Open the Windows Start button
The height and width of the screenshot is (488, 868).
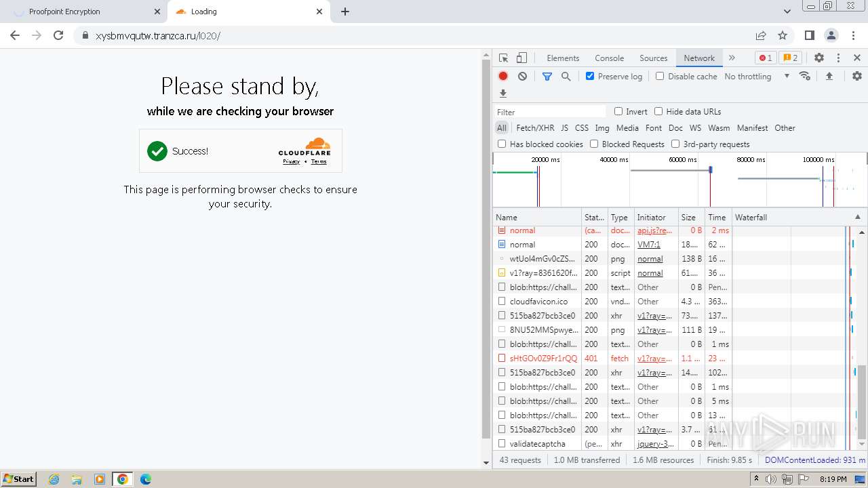[19, 479]
